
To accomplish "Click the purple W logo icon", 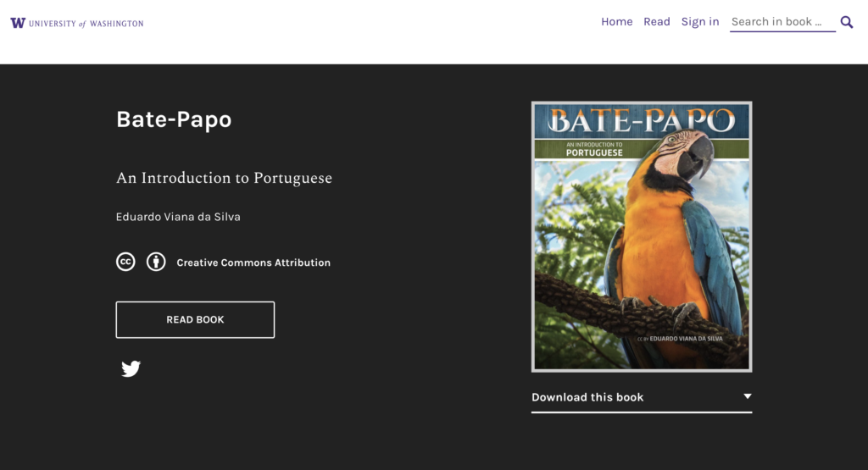I will 18,23.
